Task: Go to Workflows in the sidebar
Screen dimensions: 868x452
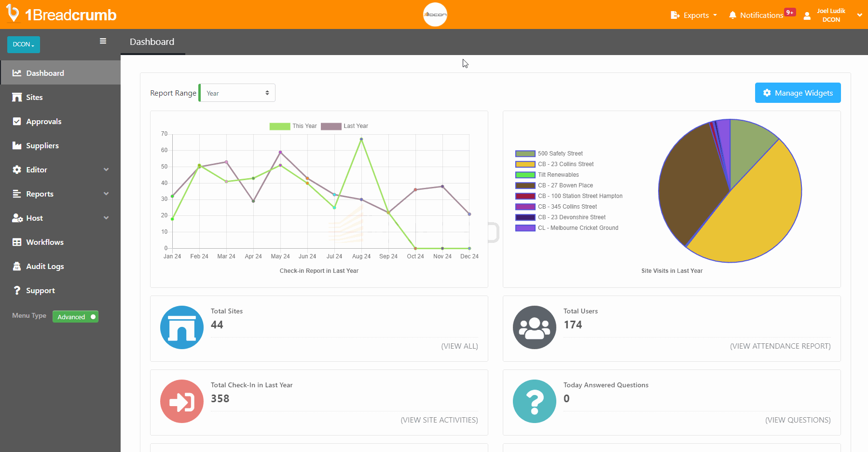Action: [x=45, y=242]
